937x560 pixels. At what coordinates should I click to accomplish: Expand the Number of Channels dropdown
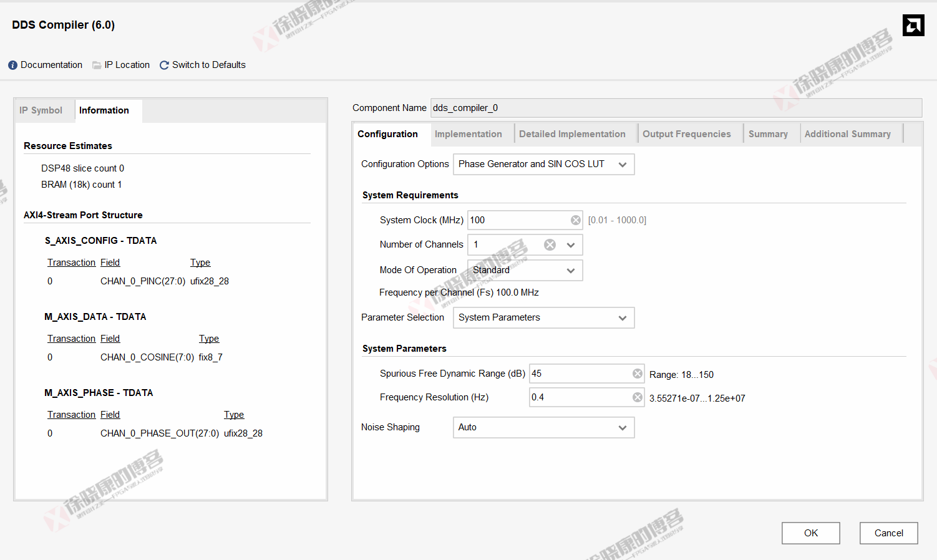click(570, 245)
